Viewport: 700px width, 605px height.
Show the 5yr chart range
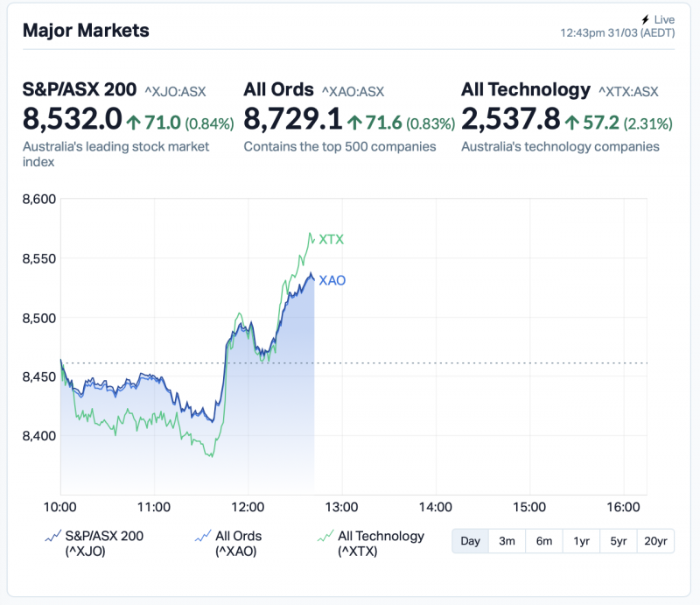point(619,541)
